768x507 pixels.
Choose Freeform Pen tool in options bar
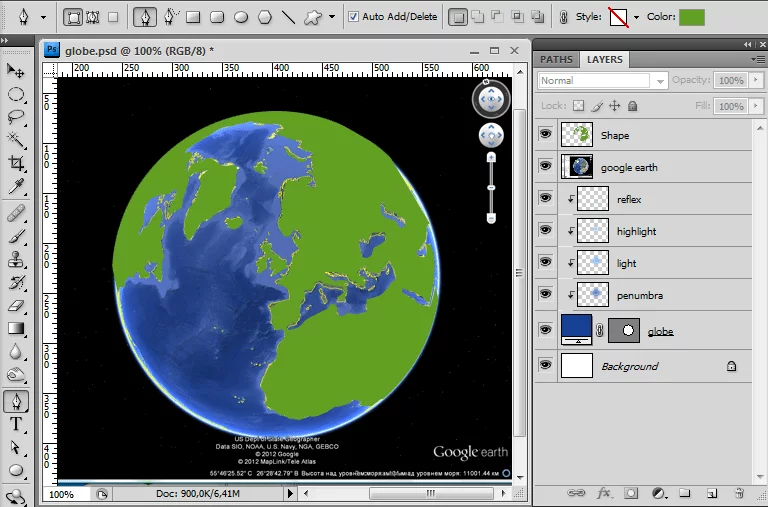169,18
